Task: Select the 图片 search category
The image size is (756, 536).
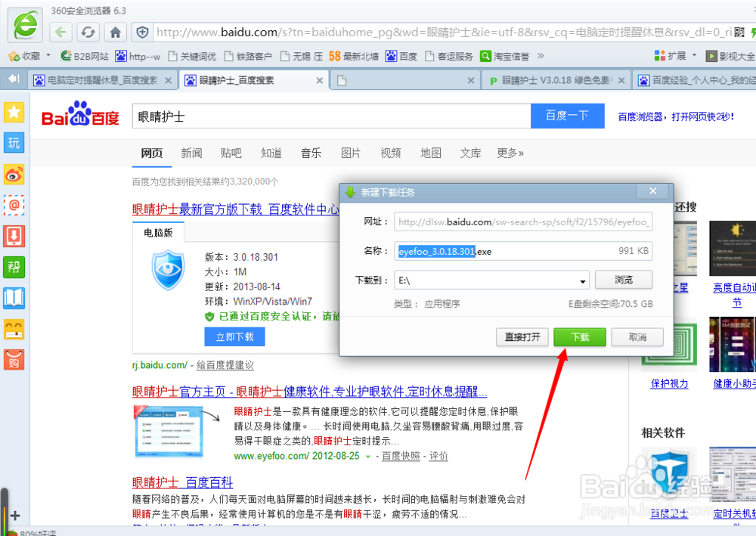Action: click(351, 153)
